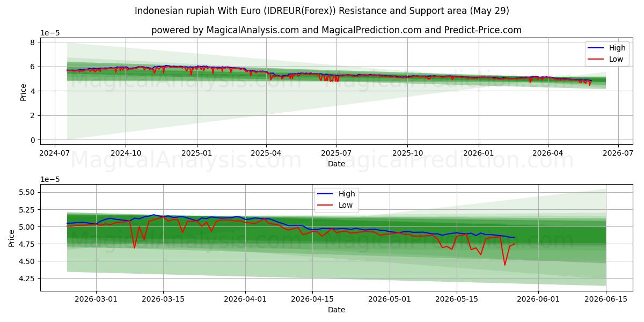Click the lowest red dip near 2026-05-25
The width and height of the screenshot is (644, 322).
coord(504,265)
